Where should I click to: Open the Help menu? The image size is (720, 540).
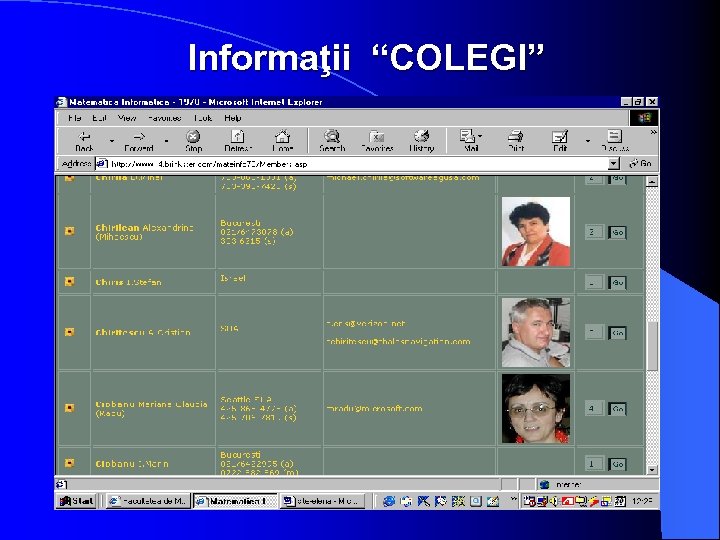click(233, 118)
